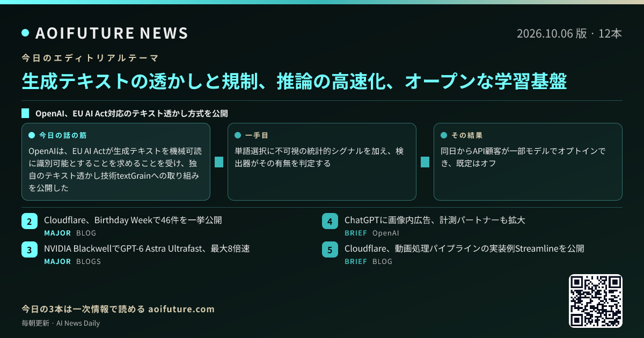Visit aoifuture.com footer link
644x338 pixels.
tap(181, 309)
